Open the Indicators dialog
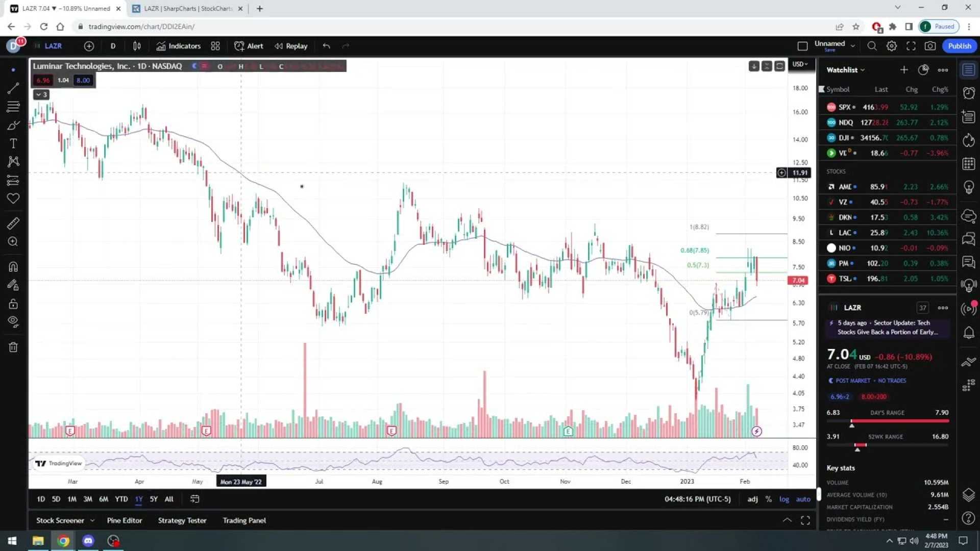The width and height of the screenshot is (980, 551). coord(178,46)
